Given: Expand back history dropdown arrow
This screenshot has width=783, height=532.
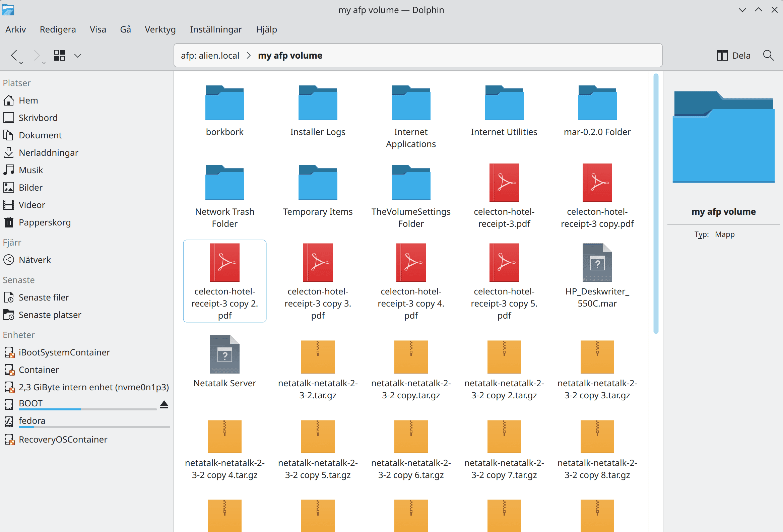Looking at the screenshot, I should click(21, 63).
